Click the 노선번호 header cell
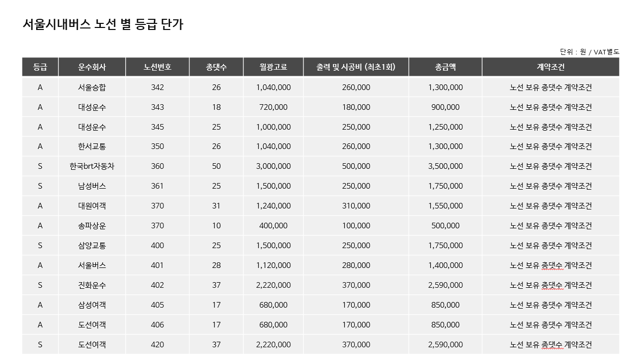Screen dimensions: 644x361 click(x=158, y=67)
